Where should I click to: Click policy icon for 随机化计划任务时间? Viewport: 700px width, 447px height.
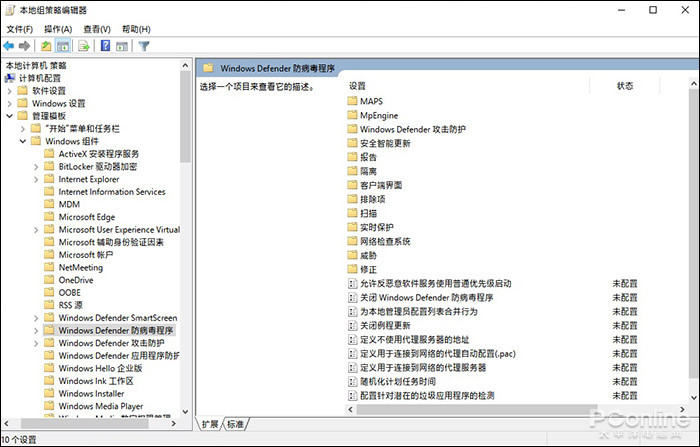point(352,381)
